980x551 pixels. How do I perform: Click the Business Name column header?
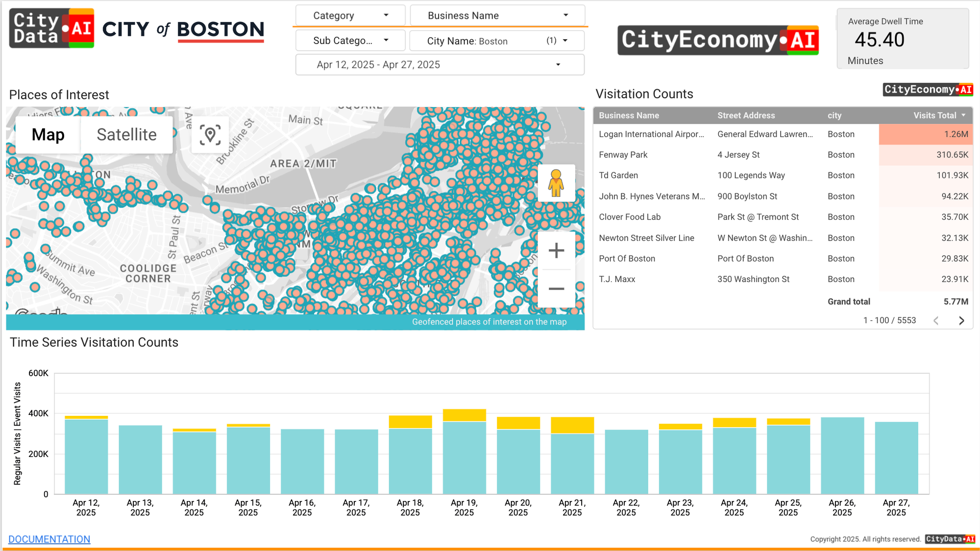click(x=629, y=116)
